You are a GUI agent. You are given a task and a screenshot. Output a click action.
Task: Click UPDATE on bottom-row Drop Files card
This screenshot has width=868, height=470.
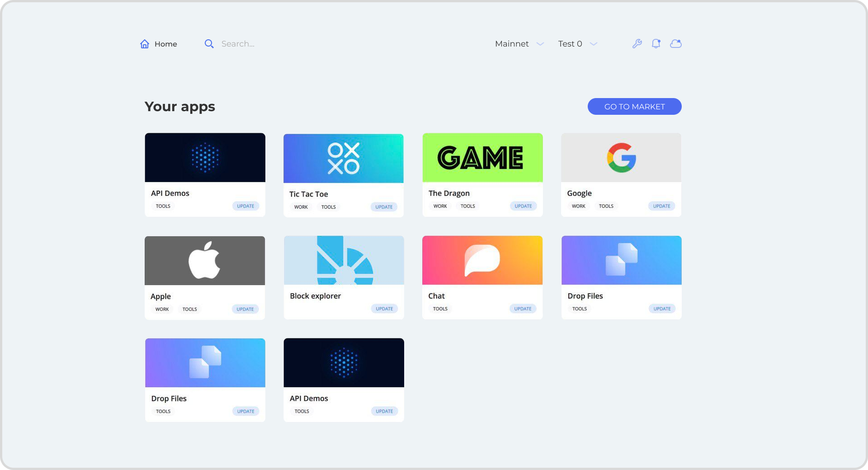tap(246, 411)
